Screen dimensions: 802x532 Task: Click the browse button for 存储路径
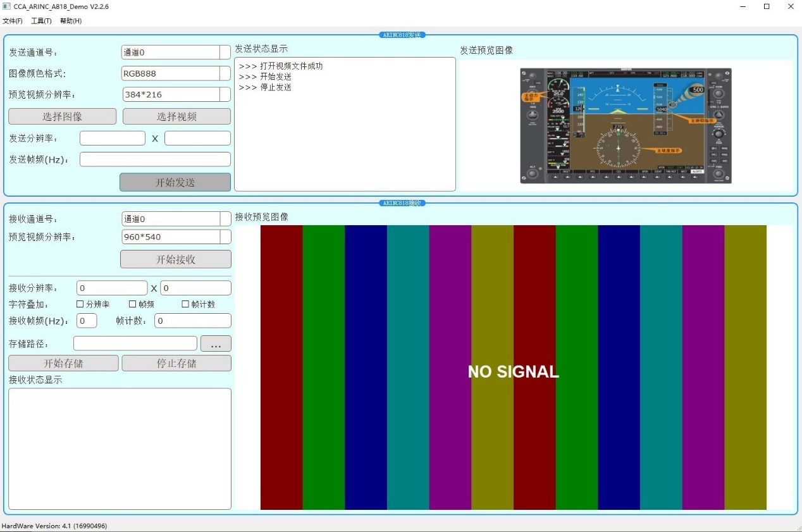tap(216, 344)
